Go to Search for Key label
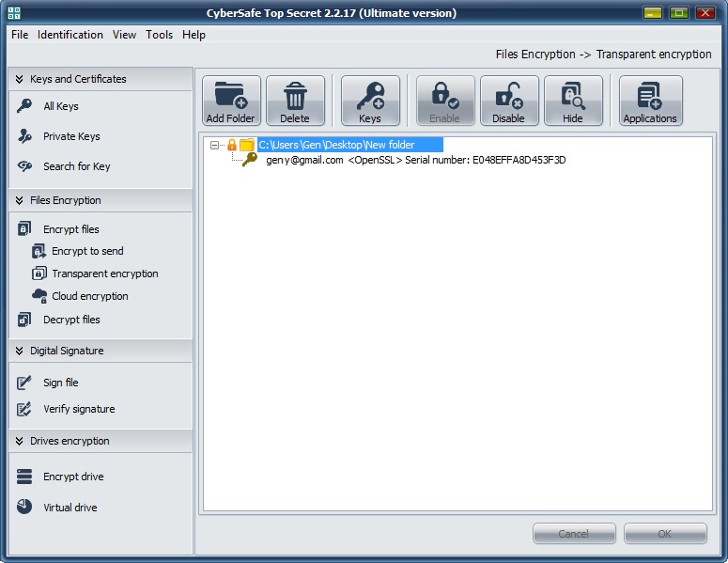 pos(77,166)
